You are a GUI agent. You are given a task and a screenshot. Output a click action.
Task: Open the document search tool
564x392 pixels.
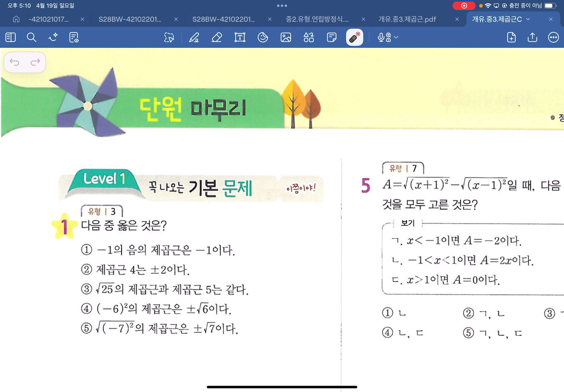[31, 37]
